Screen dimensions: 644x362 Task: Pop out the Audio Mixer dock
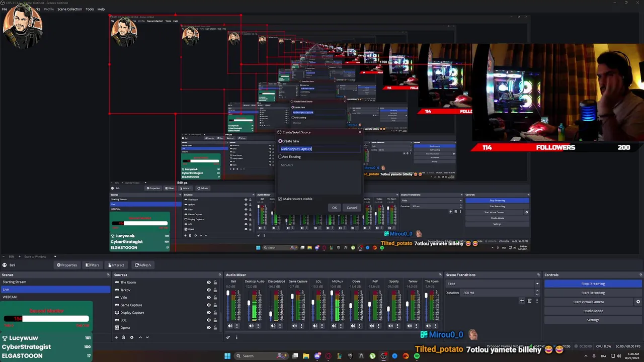[440, 275]
